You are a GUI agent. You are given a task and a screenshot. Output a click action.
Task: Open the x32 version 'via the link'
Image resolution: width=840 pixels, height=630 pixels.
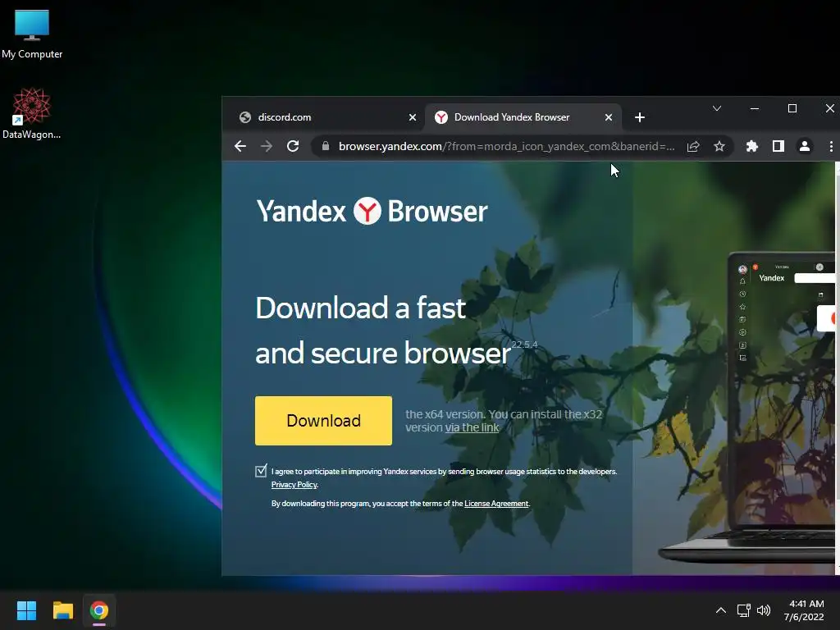(x=472, y=427)
